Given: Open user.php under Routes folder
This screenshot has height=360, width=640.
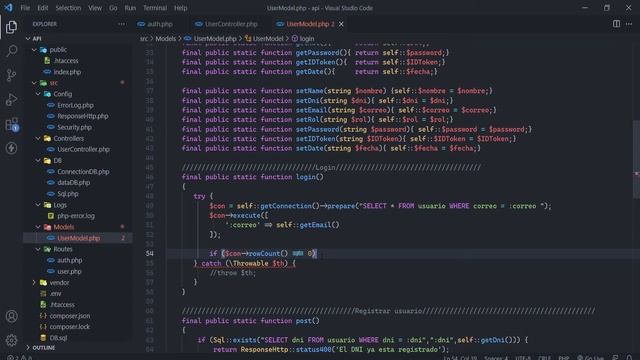Looking at the screenshot, I should pos(69,271).
